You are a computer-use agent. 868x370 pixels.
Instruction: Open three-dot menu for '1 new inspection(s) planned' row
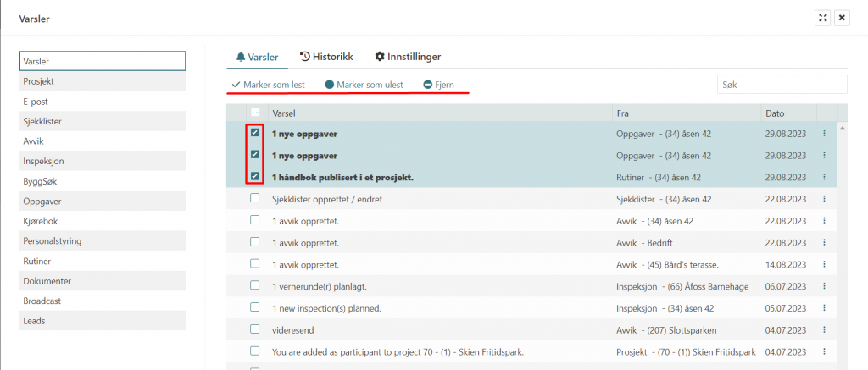pyautogui.click(x=824, y=308)
